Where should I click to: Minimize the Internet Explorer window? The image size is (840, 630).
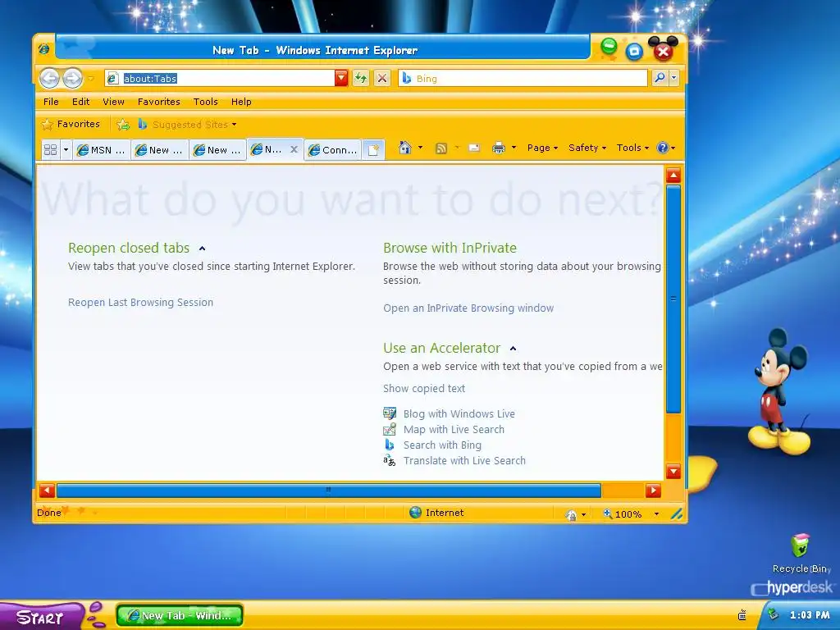coord(609,47)
